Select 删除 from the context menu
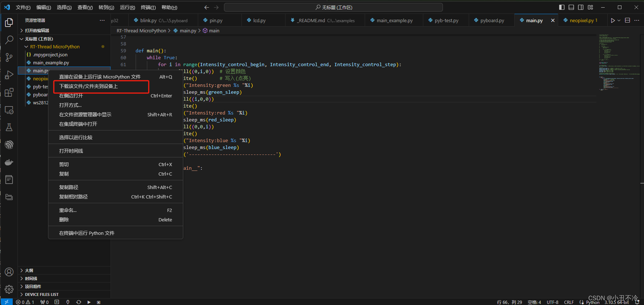This screenshot has width=644, height=305. pyautogui.click(x=116, y=220)
